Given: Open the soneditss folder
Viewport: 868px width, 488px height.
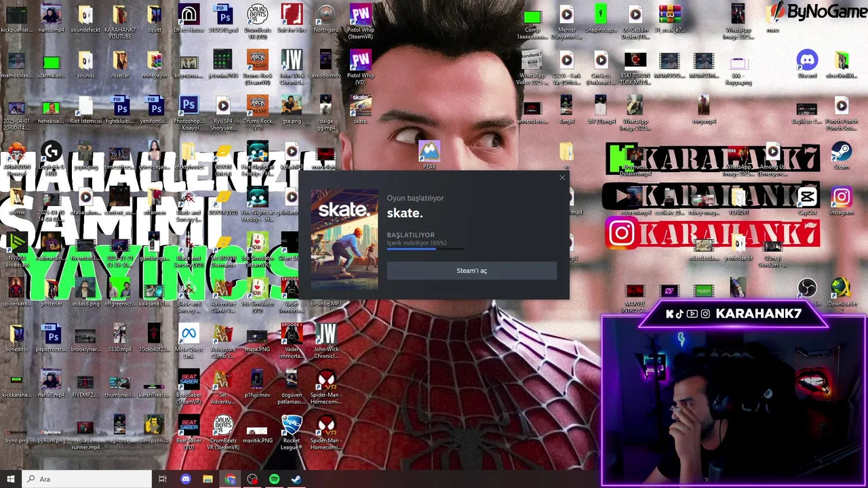Looking at the screenshot, I should 17,337.
